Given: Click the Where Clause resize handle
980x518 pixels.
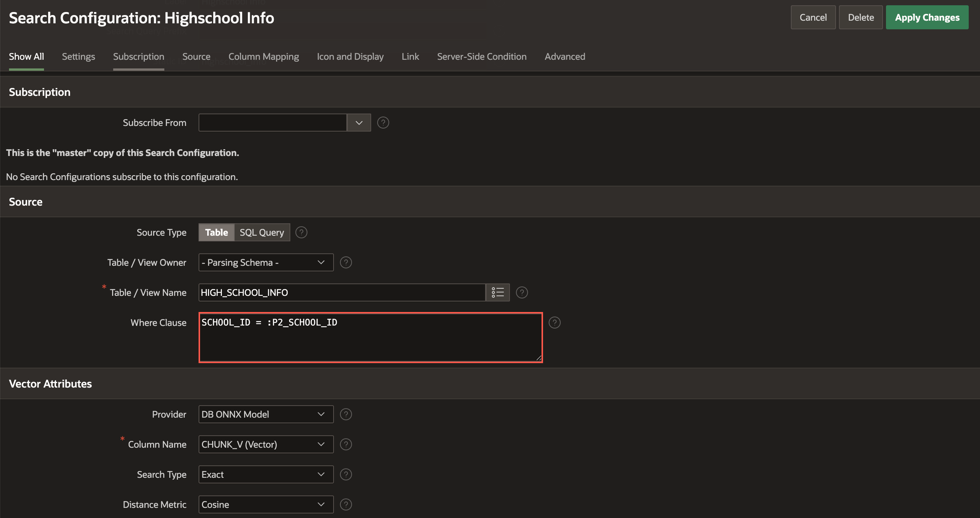Looking at the screenshot, I should 538,357.
